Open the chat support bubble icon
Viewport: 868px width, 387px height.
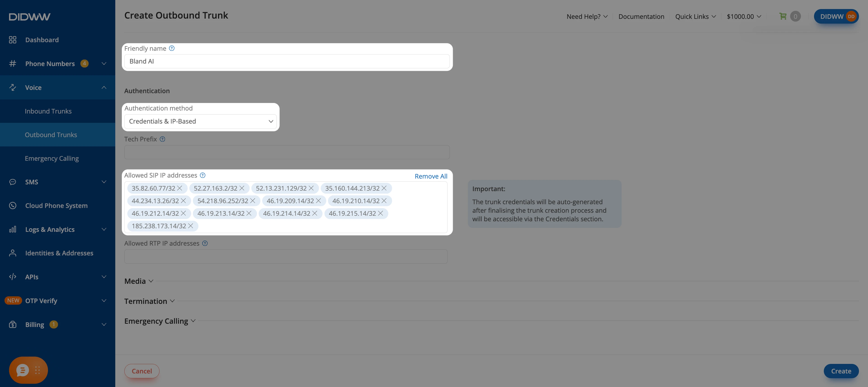pyautogui.click(x=23, y=370)
